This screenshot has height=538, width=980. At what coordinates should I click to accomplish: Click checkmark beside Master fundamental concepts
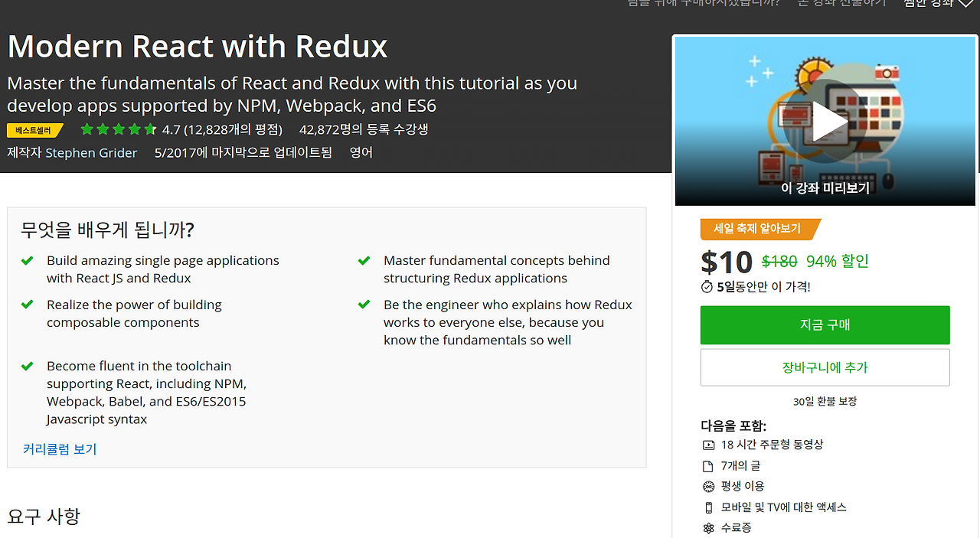tap(364, 260)
